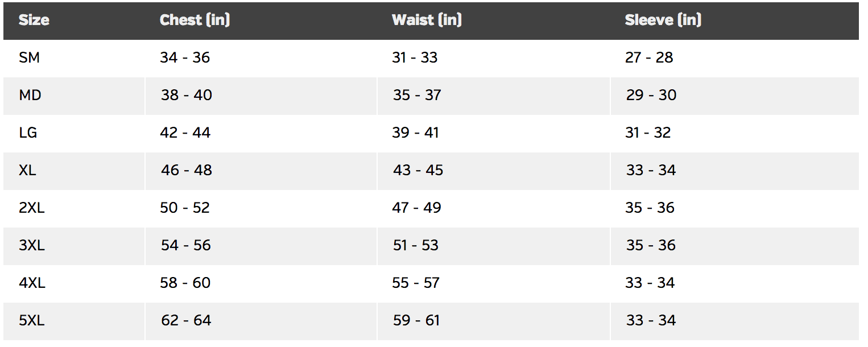
Task: Click waist value 35 - 37
Action: pos(417,95)
